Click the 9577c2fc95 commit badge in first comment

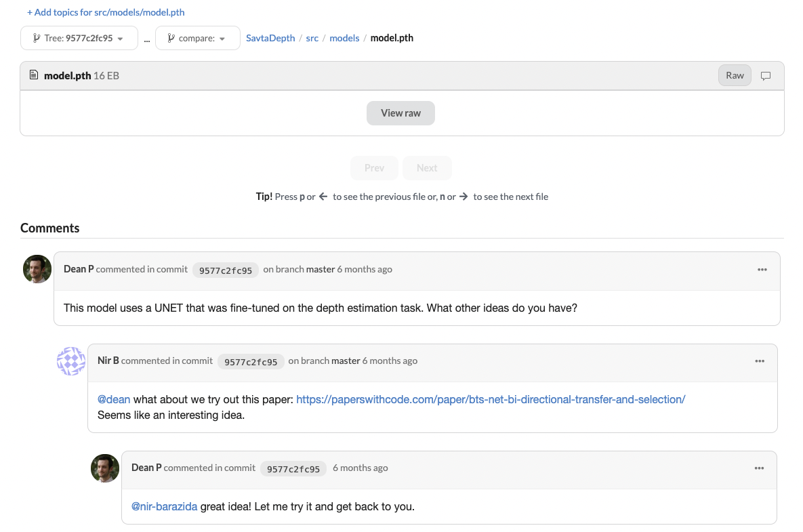pyautogui.click(x=225, y=270)
